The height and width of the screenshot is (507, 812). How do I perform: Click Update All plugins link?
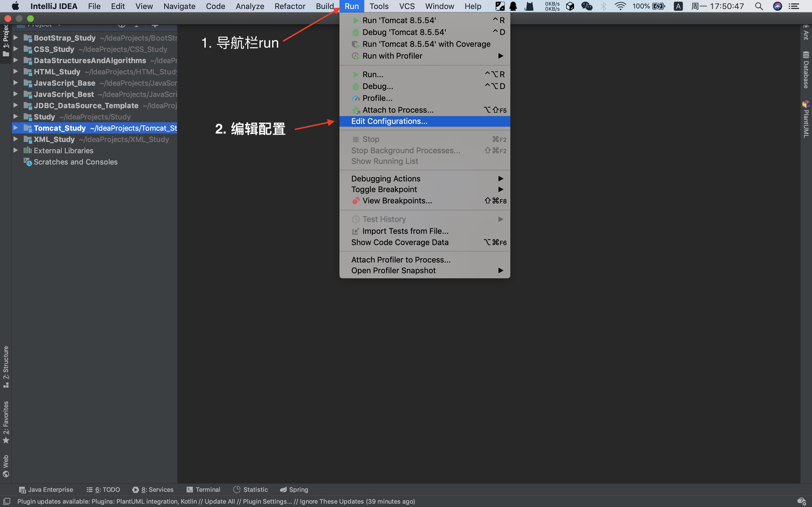pos(219,501)
